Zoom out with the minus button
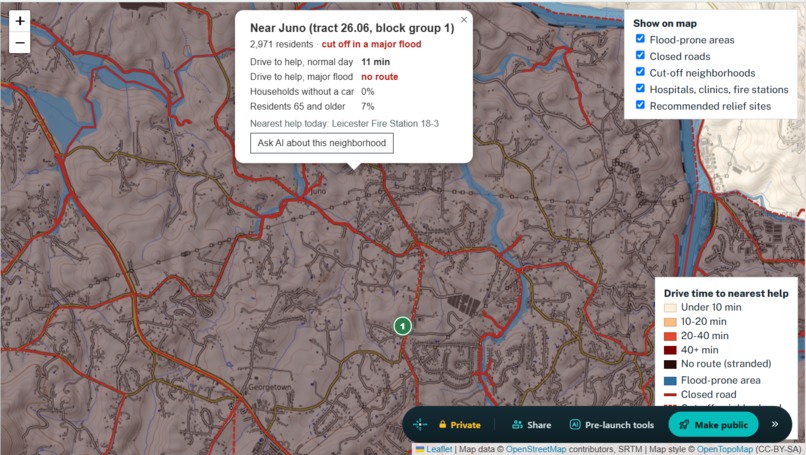Image resolution: width=806 pixels, height=455 pixels. (20, 43)
